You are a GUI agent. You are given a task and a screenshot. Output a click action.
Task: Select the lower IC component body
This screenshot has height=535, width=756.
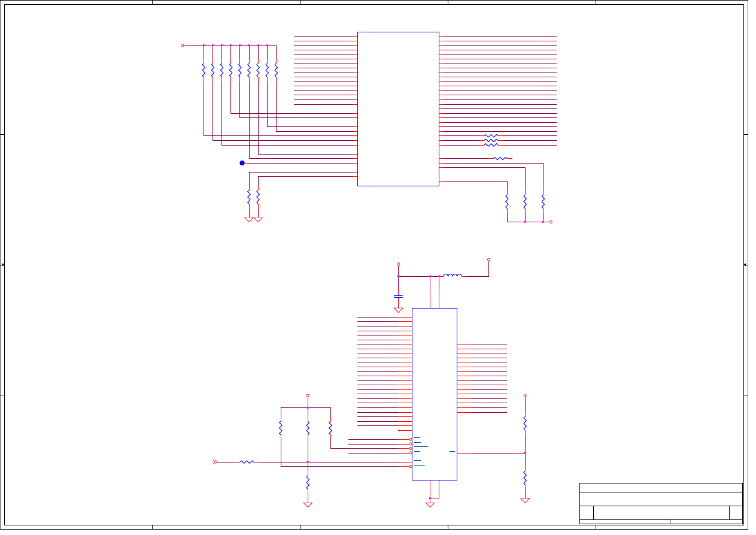tap(434, 394)
